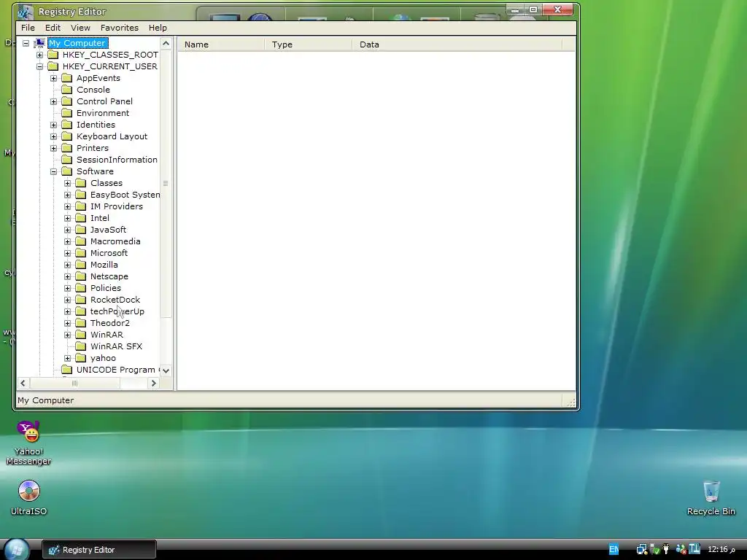Sort by the Name column header
Viewport: 747px width, 560px height.
221,44
